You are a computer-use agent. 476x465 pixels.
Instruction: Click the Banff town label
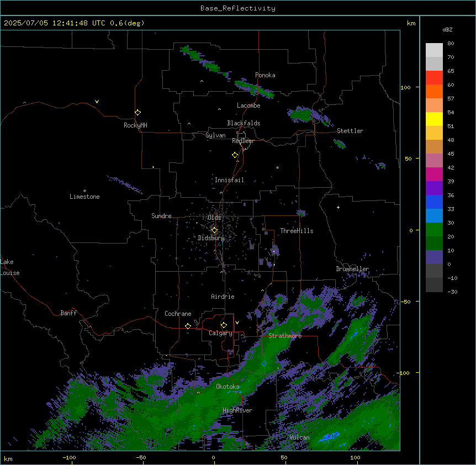point(68,313)
